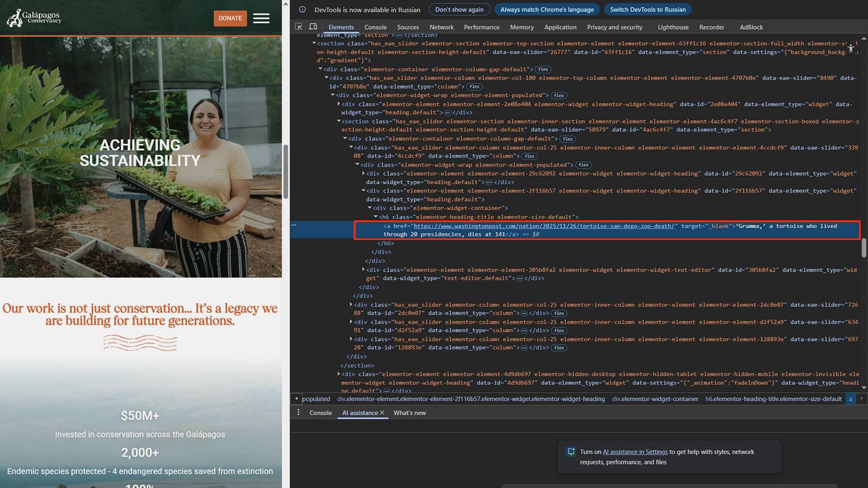Activate the inspect element picker icon
The width and height of the screenshot is (868, 488).
pos(299,27)
